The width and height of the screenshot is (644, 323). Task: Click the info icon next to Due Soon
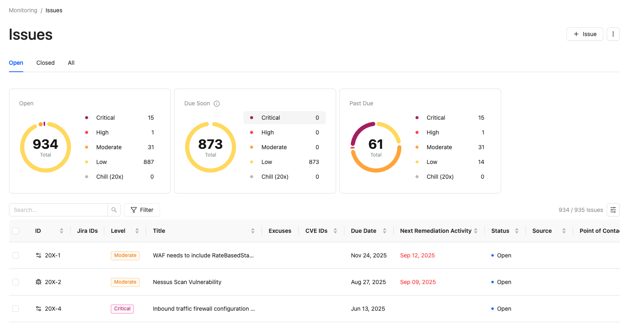[217, 104]
